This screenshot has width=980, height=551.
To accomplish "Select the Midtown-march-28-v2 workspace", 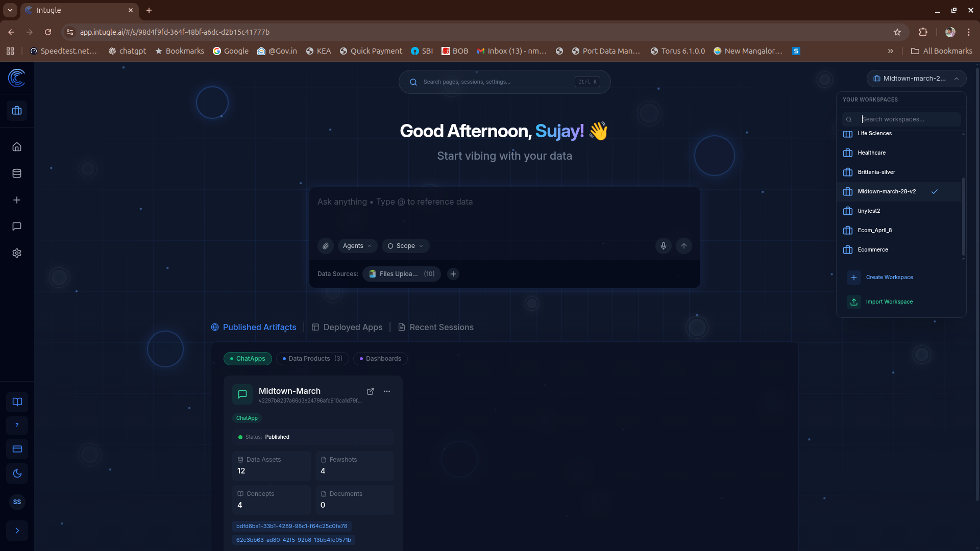I will (899, 192).
